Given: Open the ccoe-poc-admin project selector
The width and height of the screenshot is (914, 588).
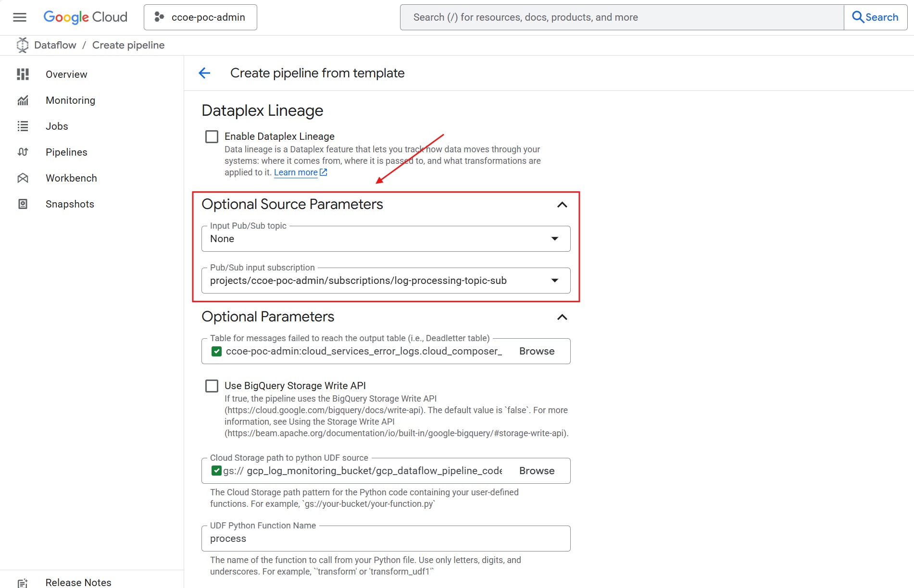Looking at the screenshot, I should 200,17.
